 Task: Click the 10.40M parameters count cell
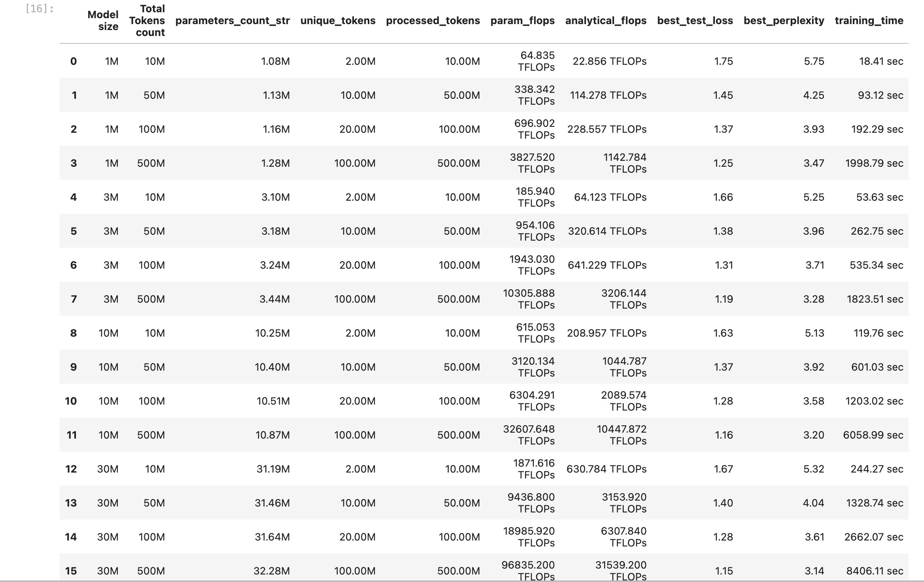272,367
